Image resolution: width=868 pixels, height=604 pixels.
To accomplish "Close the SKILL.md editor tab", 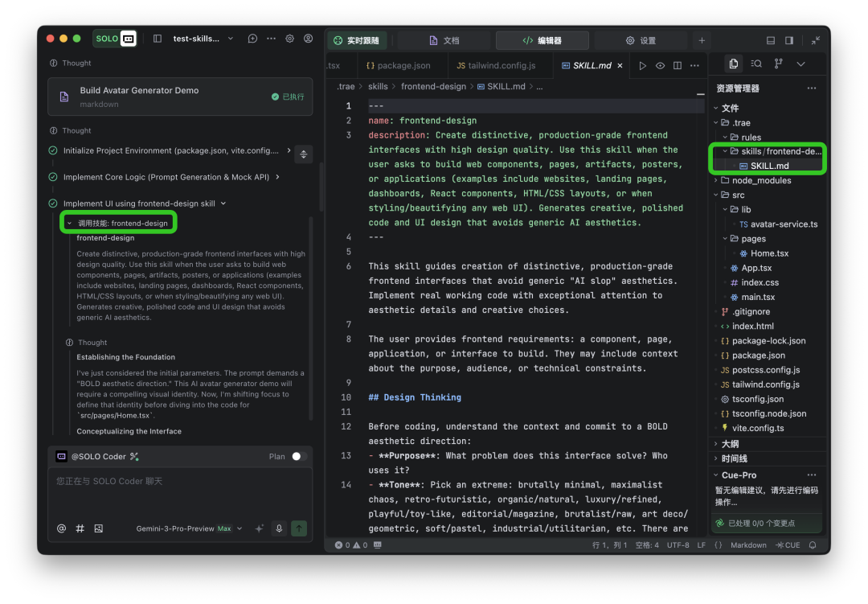I will 620,65.
